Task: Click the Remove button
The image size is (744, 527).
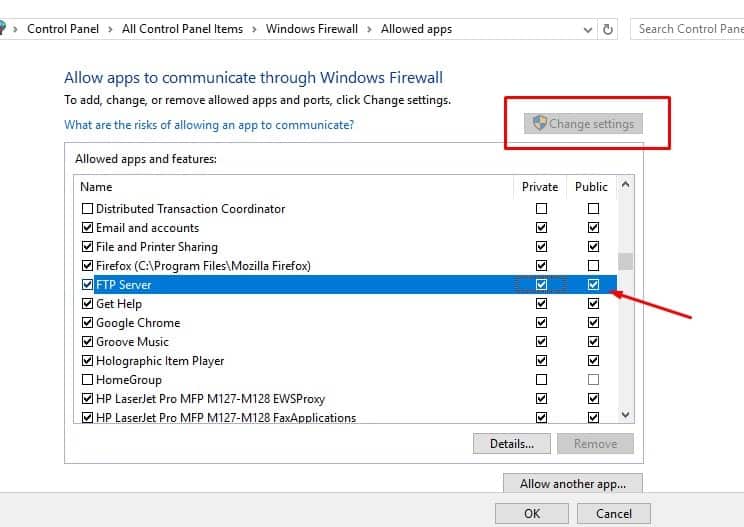Action: coord(595,444)
